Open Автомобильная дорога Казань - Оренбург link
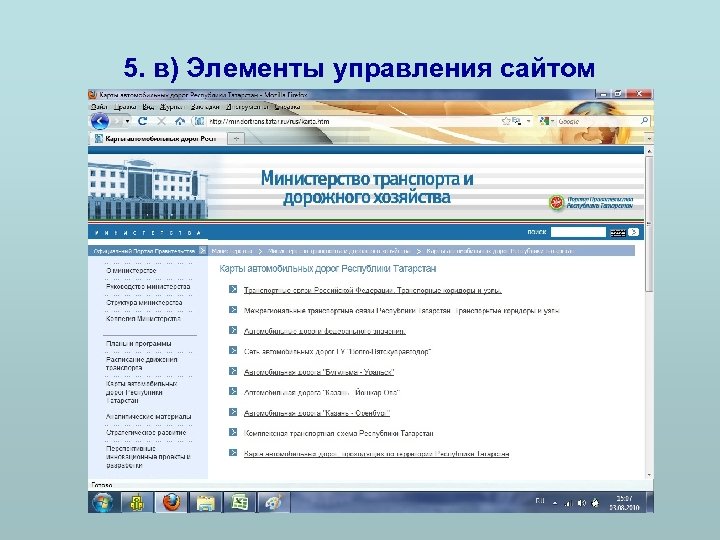The width and height of the screenshot is (720, 540). pos(317,413)
